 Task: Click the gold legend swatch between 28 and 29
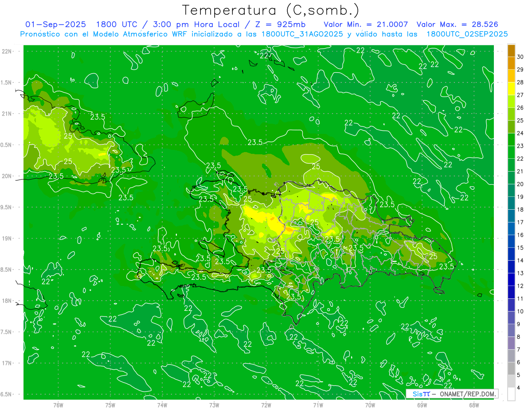[x=511, y=76]
